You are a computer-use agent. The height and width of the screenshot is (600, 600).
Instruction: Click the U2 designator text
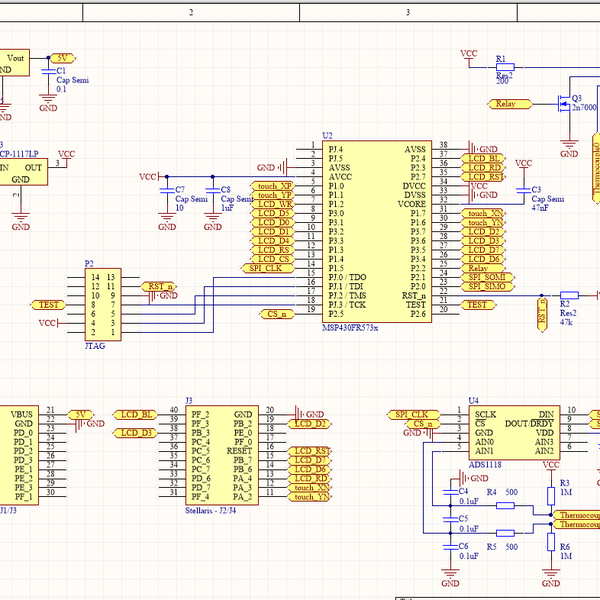(x=327, y=135)
